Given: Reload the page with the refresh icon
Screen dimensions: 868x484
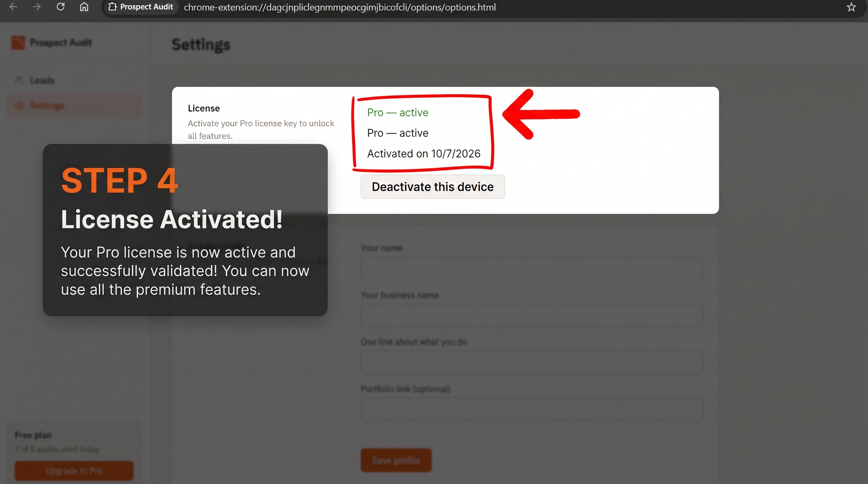Looking at the screenshot, I should [x=60, y=7].
